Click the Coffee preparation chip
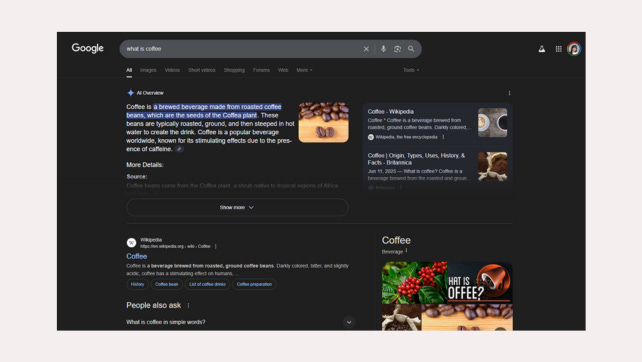Image resolution: width=642 pixels, height=362 pixels. tap(254, 284)
